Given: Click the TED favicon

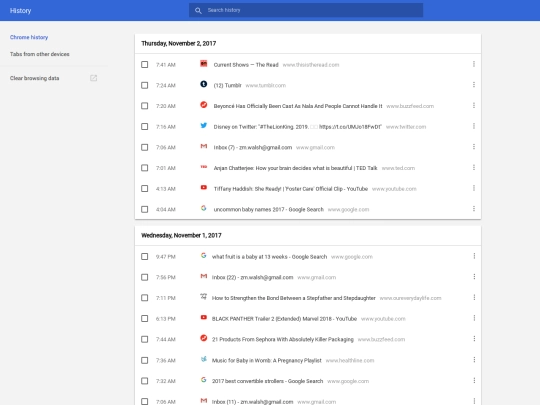Looking at the screenshot, I should [x=204, y=167].
